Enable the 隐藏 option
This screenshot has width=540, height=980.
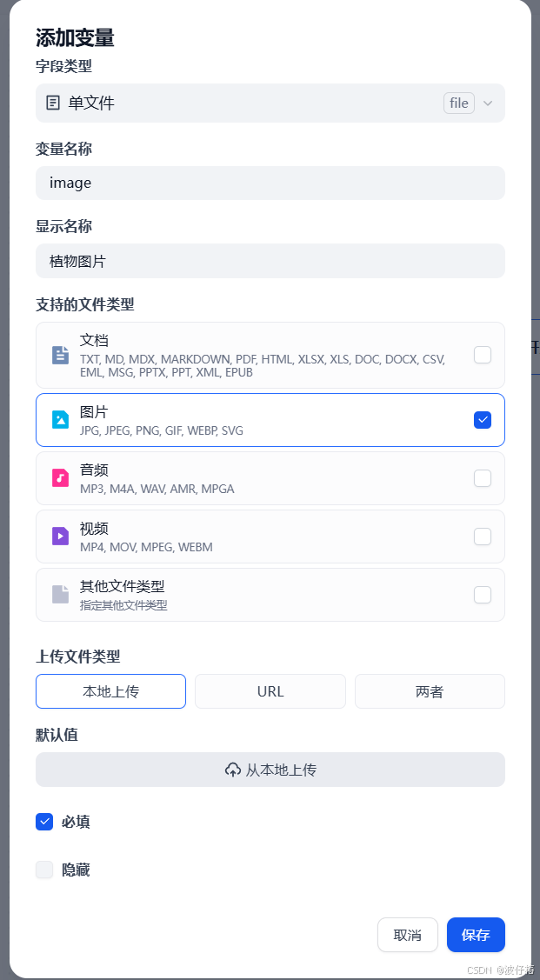(x=44, y=870)
